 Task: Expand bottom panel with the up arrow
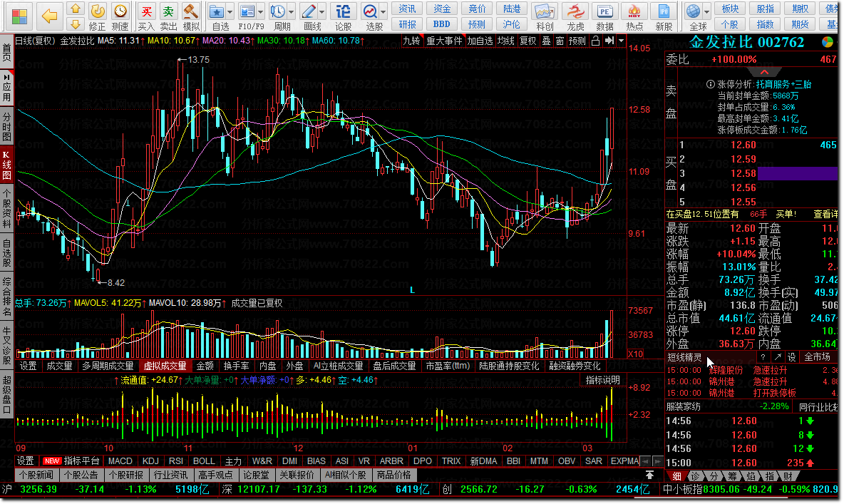click(x=649, y=475)
